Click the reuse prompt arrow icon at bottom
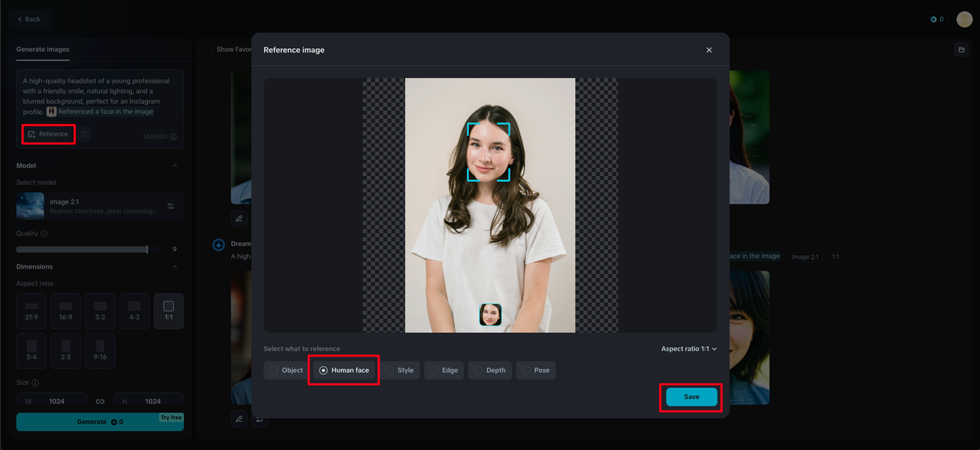Viewport: 980px width, 450px height. 260,419
